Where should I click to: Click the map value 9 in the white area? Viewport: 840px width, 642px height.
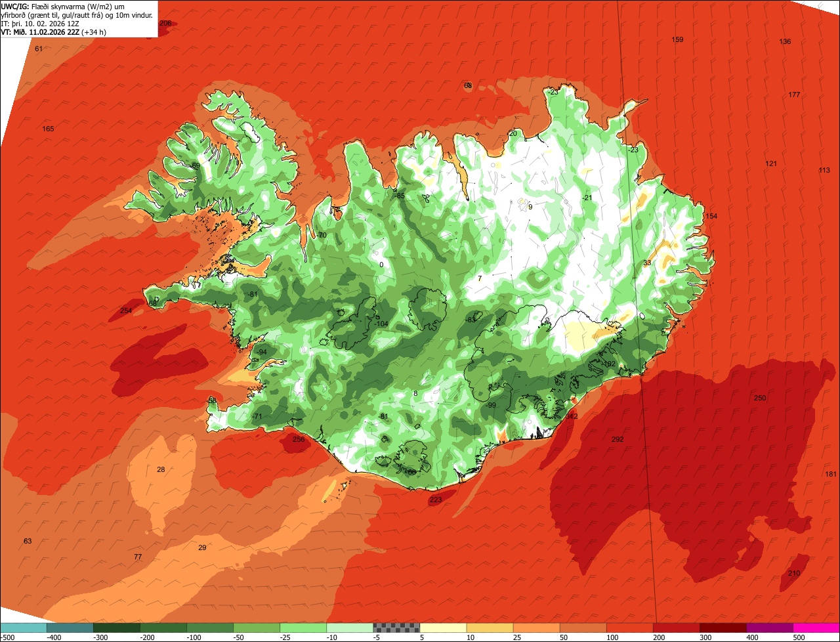click(x=530, y=206)
